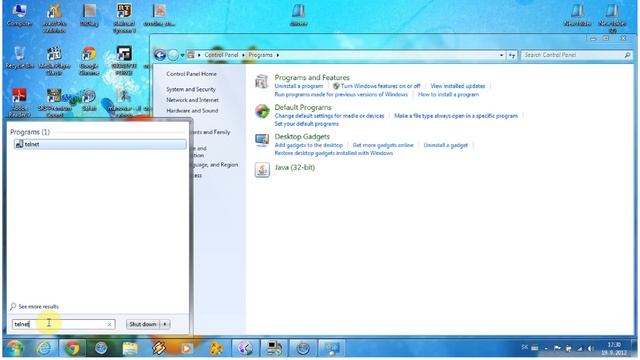Open Control Panel Home in sidebar
The image size is (640, 360).
pyautogui.click(x=191, y=74)
